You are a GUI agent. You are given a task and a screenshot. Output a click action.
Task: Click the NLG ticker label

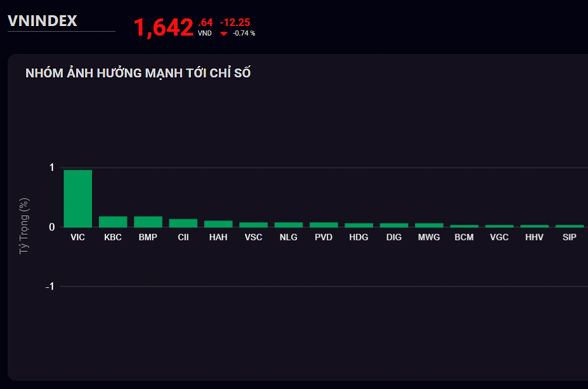click(288, 238)
